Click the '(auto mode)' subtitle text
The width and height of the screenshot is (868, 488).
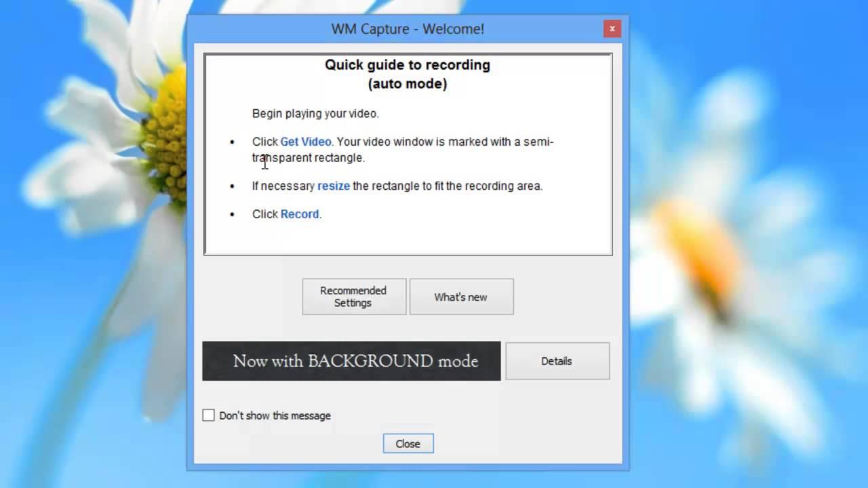coord(408,84)
